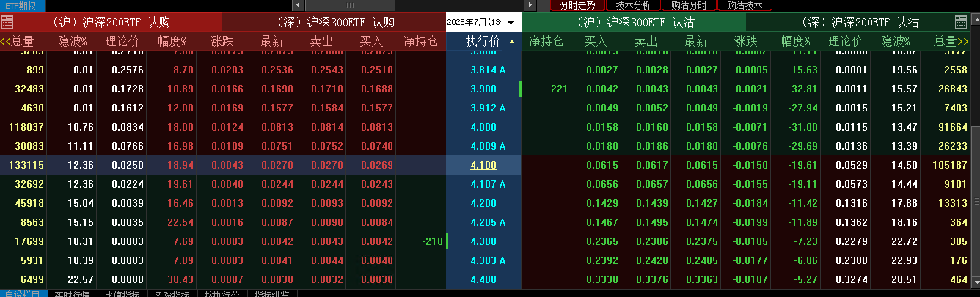Click put total volume 105187
This screenshot has height=297, width=980.
click(950, 165)
